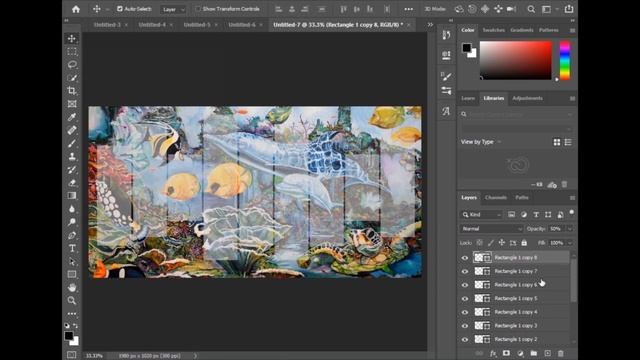
Task: Open the Fill value dropdown arrow
Action: [569, 243]
